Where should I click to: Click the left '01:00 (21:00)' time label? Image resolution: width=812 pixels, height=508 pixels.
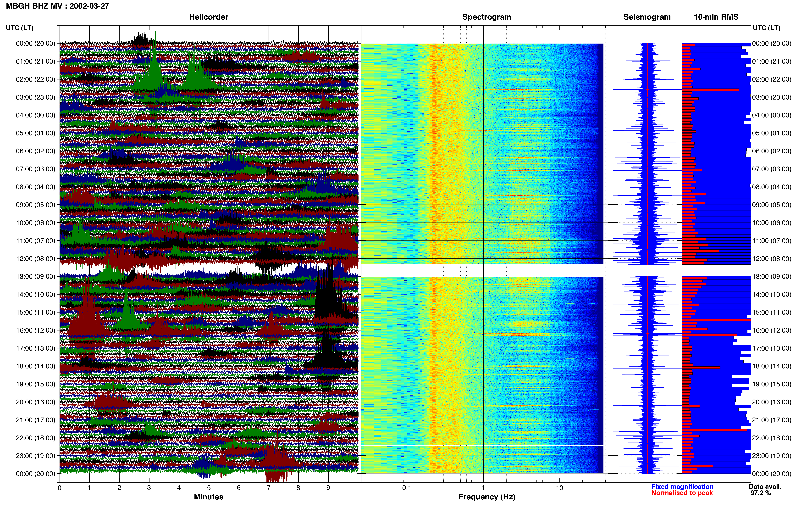pyautogui.click(x=36, y=61)
